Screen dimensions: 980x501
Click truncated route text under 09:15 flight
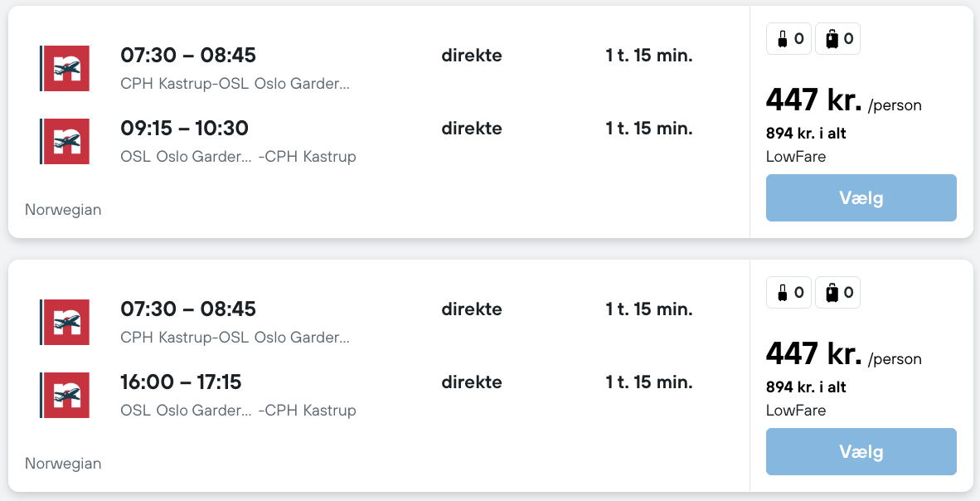tap(238, 157)
